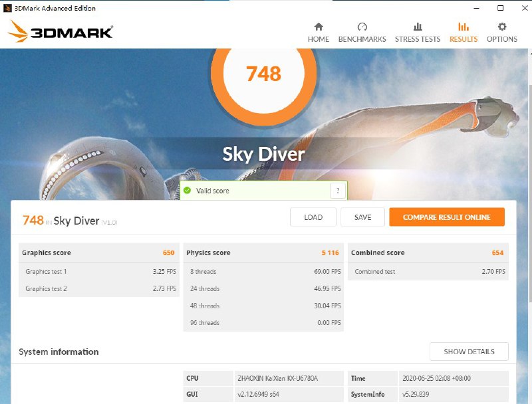Click the SystemInfo version v5.29.839
Image resolution: width=532 pixels, height=404 pixels.
tap(416, 394)
